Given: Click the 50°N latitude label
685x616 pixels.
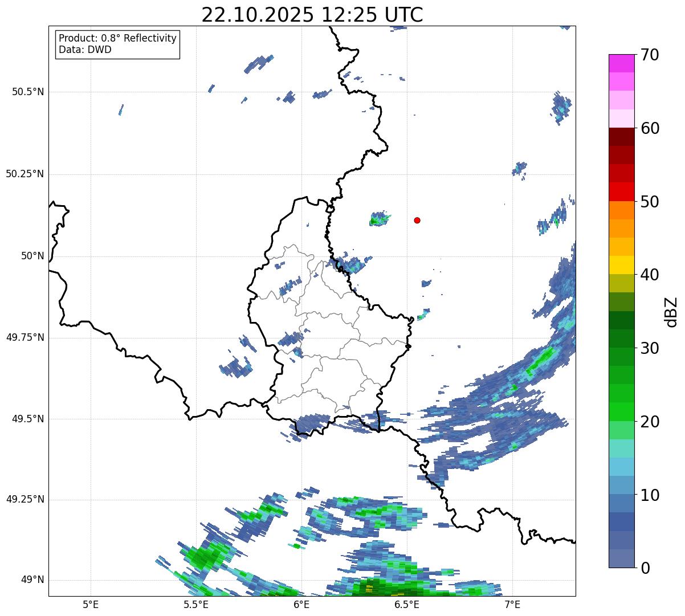Looking at the screenshot, I should tap(32, 256).
